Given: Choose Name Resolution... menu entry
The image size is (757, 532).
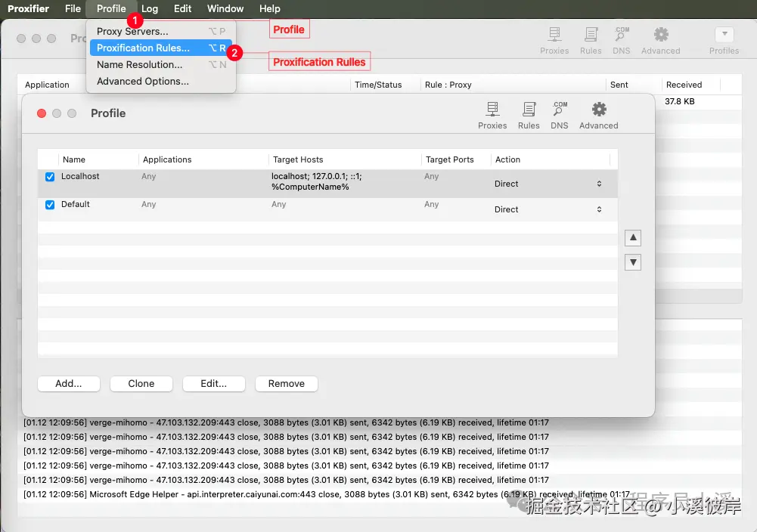Looking at the screenshot, I should [x=161, y=65].
